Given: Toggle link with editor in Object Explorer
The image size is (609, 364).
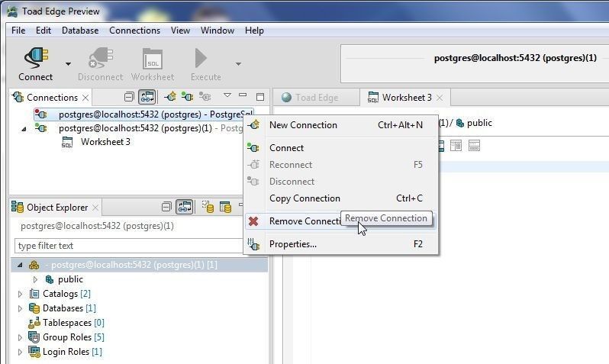Looking at the screenshot, I should [185, 207].
